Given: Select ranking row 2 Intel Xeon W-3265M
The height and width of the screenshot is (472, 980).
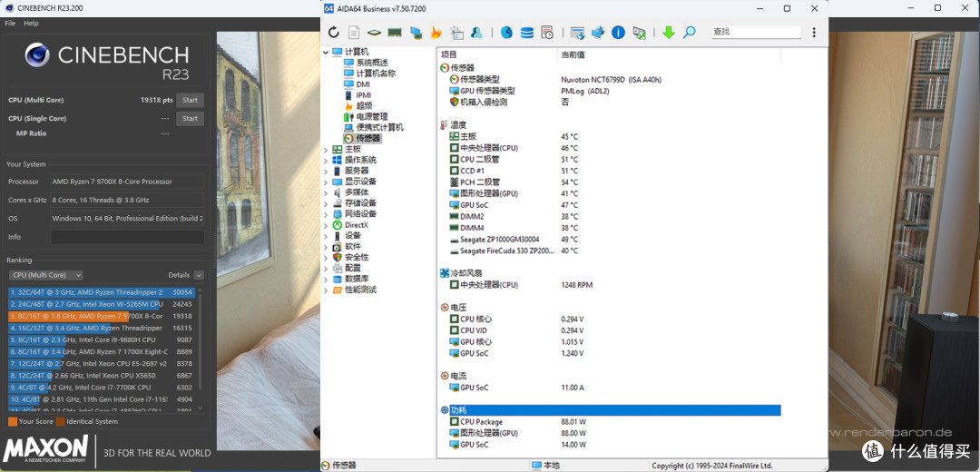Looking at the screenshot, I should 102,304.
